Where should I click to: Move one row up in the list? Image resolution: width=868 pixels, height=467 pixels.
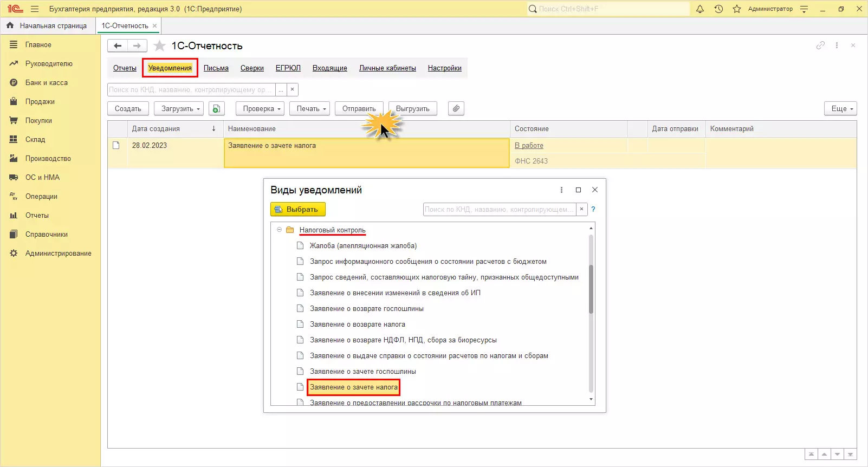click(x=824, y=454)
